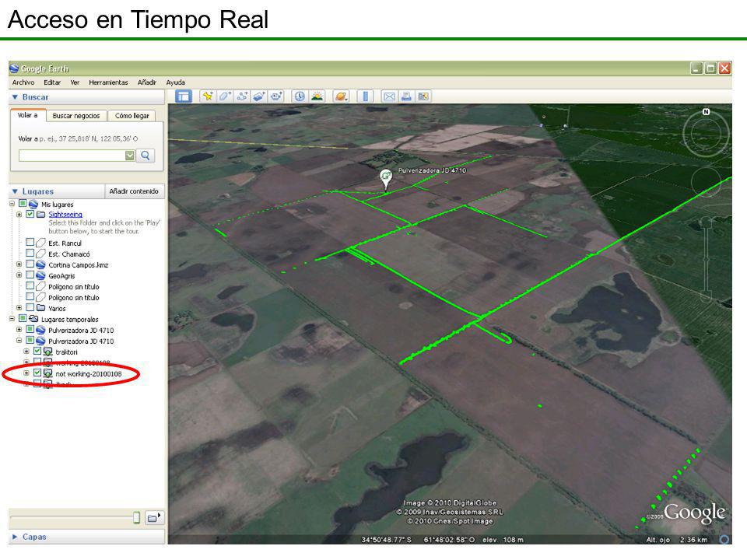The height and width of the screenshot is (560, 747).
Task: Open the Editar menu
Action: point(52,82)
